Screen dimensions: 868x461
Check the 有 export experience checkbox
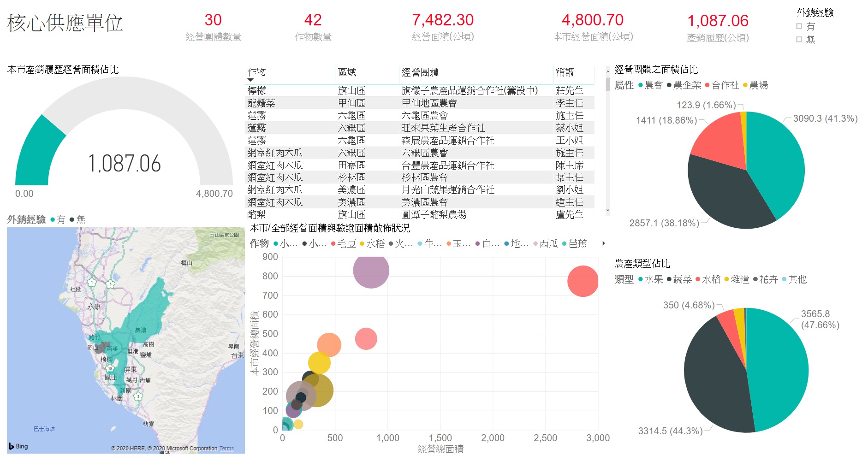tap(799, 26)
